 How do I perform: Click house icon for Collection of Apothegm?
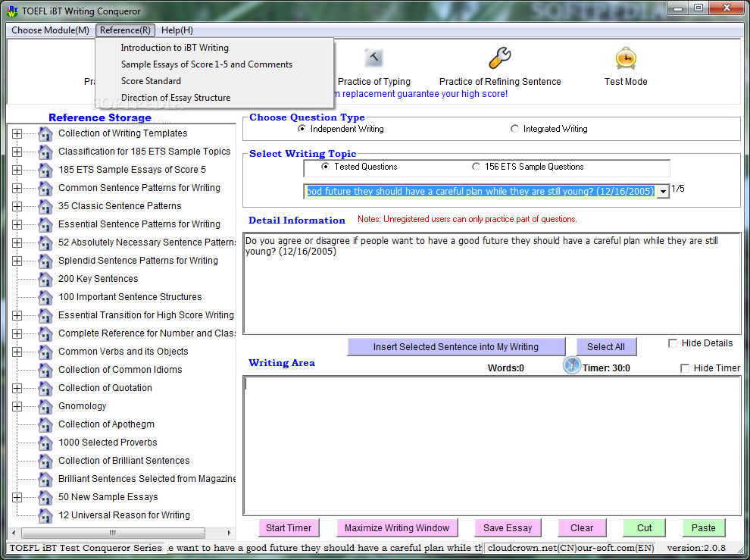45,424
